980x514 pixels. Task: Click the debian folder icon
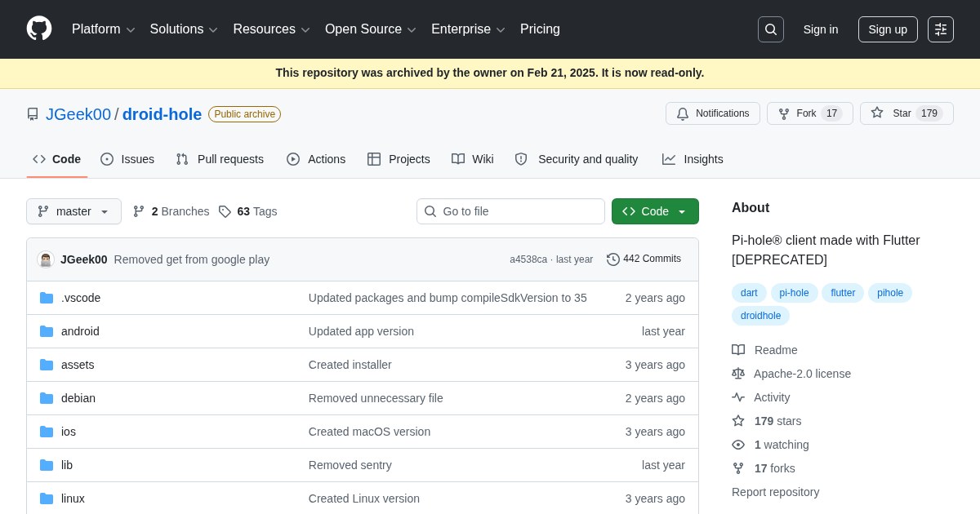[x=47, y=398]
